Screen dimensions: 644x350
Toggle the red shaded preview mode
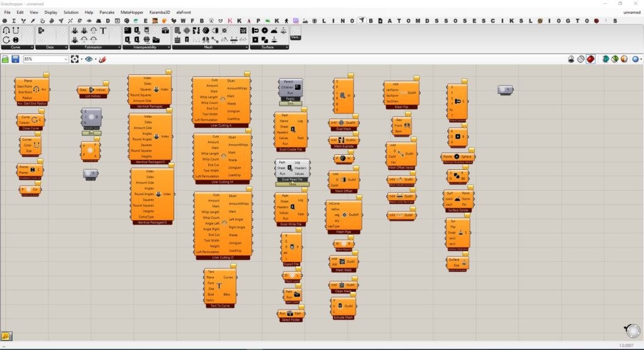[590, 59]
